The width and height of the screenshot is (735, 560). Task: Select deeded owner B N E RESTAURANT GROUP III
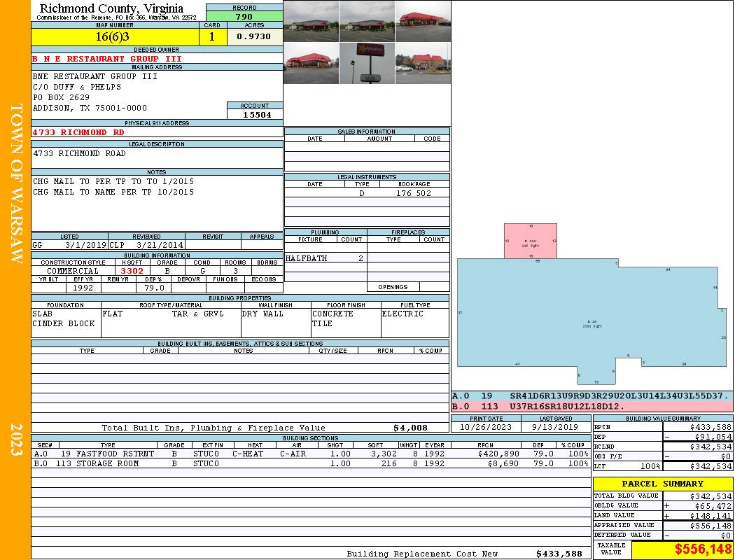[107, 59]
